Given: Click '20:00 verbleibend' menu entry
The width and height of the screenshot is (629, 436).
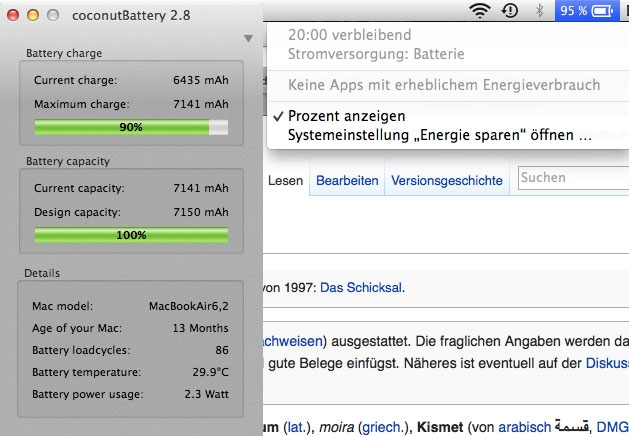Looking at the screenshot, I should coord(349,35).
